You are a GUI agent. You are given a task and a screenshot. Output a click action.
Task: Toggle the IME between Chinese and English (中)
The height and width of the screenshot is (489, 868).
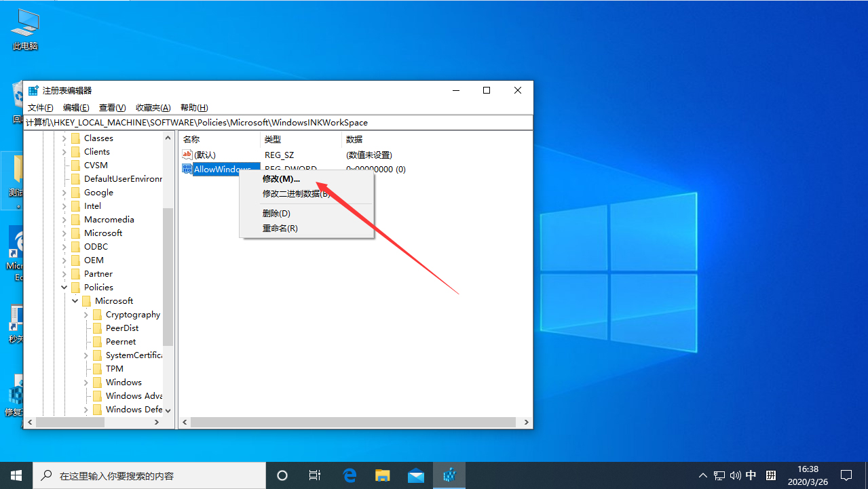751,475
